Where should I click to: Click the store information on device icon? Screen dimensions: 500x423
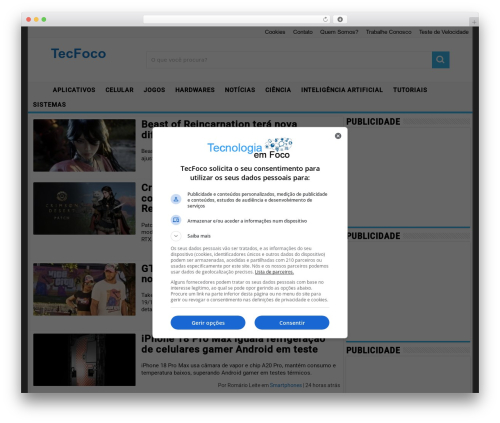[x=176, y=220]
